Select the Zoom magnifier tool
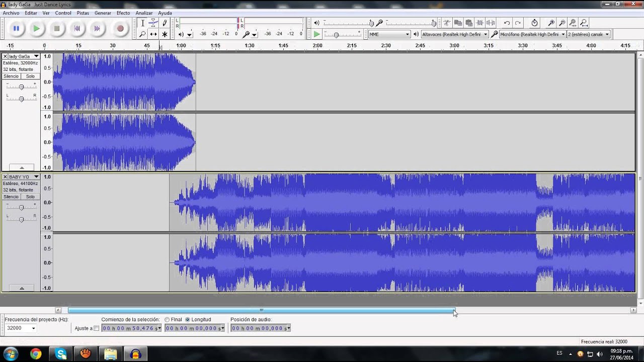The image size is (644, 362). click(x=142, y=34)
